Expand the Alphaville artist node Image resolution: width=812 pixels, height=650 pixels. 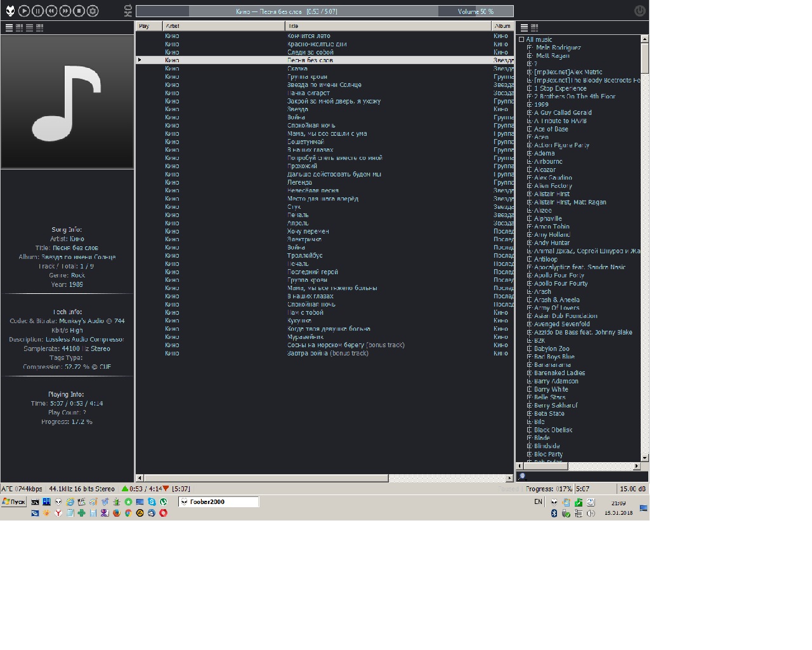(x=530, y=218)
